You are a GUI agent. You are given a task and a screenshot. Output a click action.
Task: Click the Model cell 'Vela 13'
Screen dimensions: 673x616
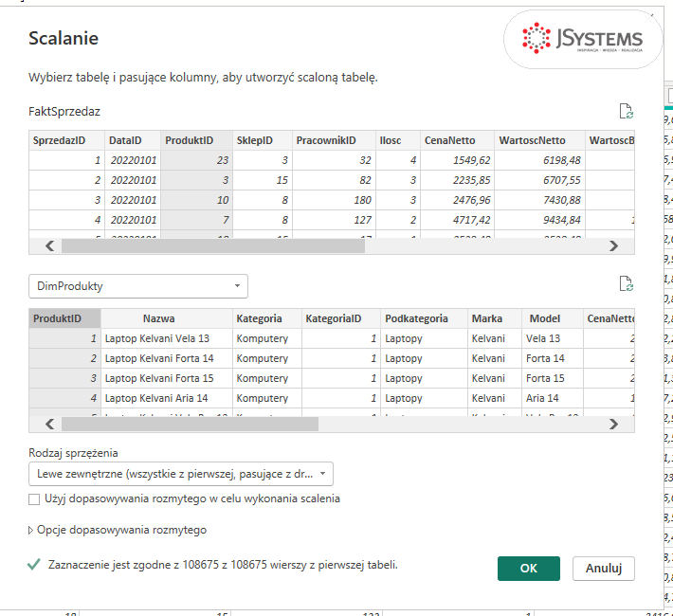552,338
